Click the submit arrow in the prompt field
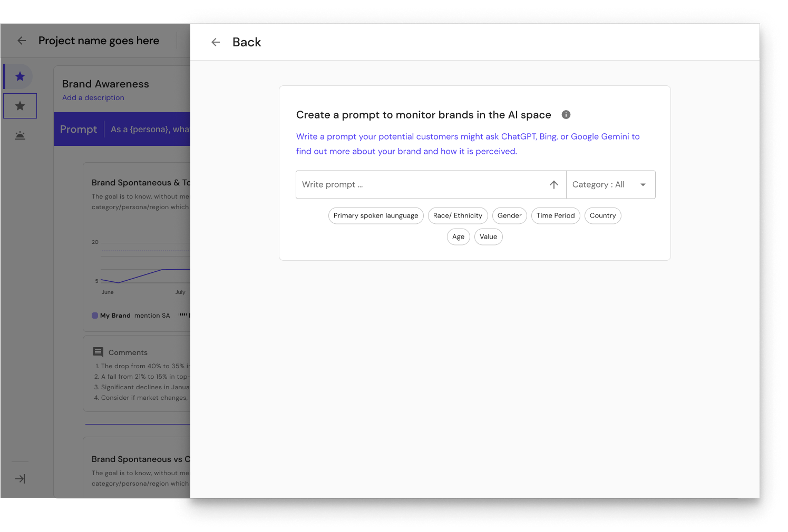Viewport: 788px width, 532px height. point(553,184)
